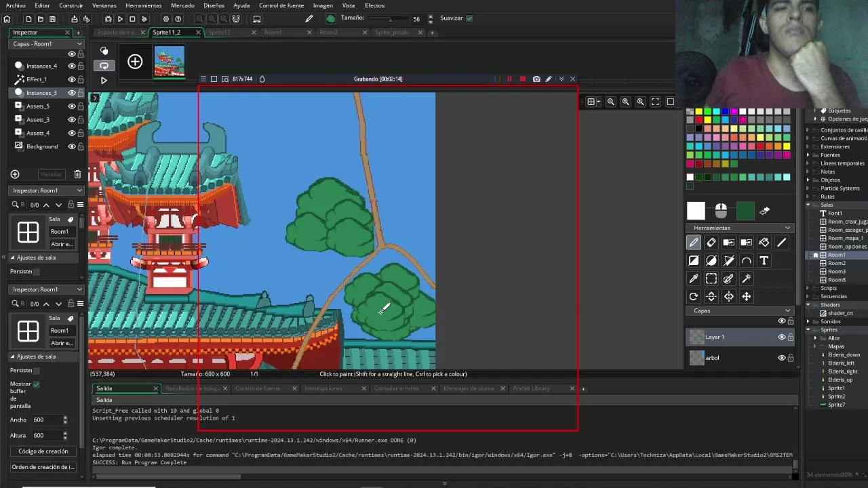Screen dimensions: 868x488
Task: Hide the arbol layer
Action: (x=781, y=358)
